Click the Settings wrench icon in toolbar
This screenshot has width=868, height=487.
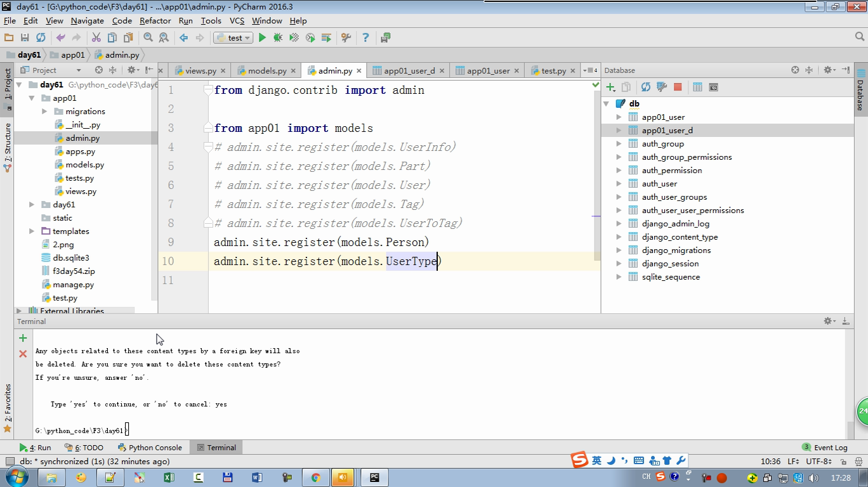pos(346,38)
